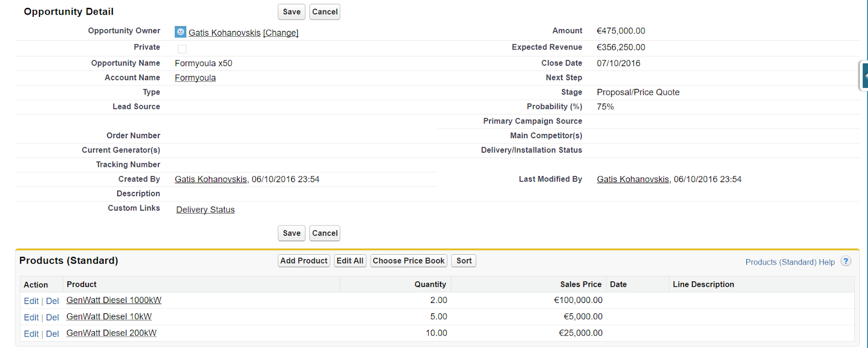Open Created By Gatis Kohanovskis link
The height and width of the screenshot is (348, 868).
coord(211,179)
